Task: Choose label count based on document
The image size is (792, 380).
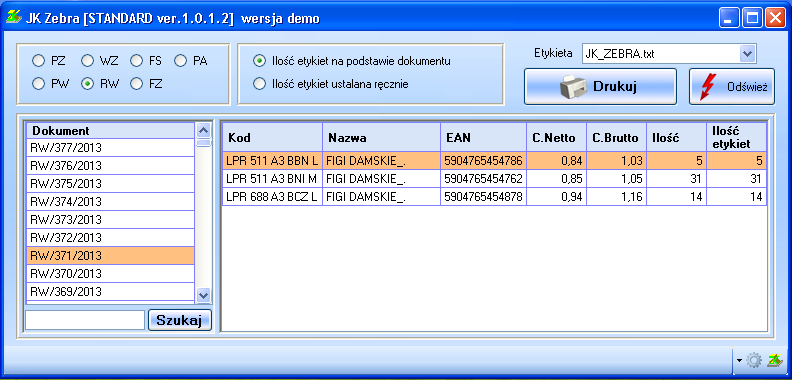Action: coord(259,61)
